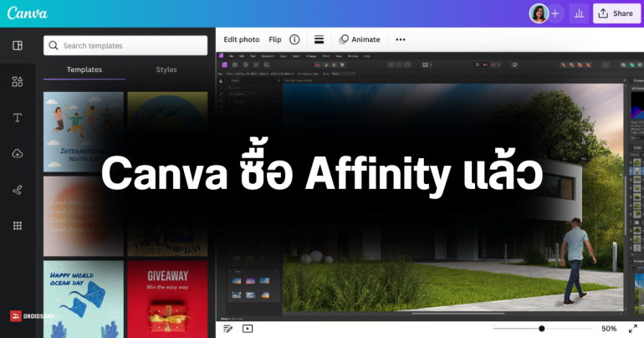Select the Hand tool in Affinity tools

click(x=221, y=81)
